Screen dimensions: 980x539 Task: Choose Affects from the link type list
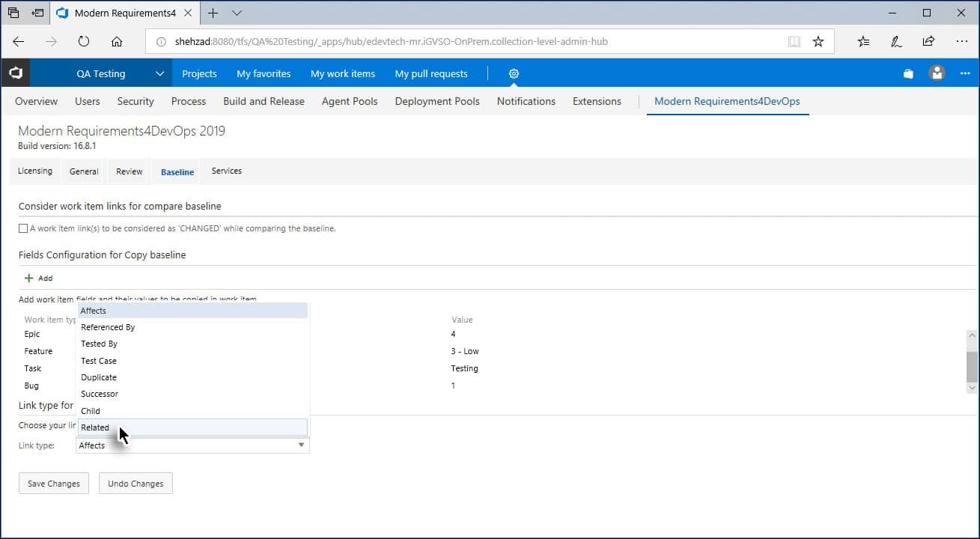192,311
